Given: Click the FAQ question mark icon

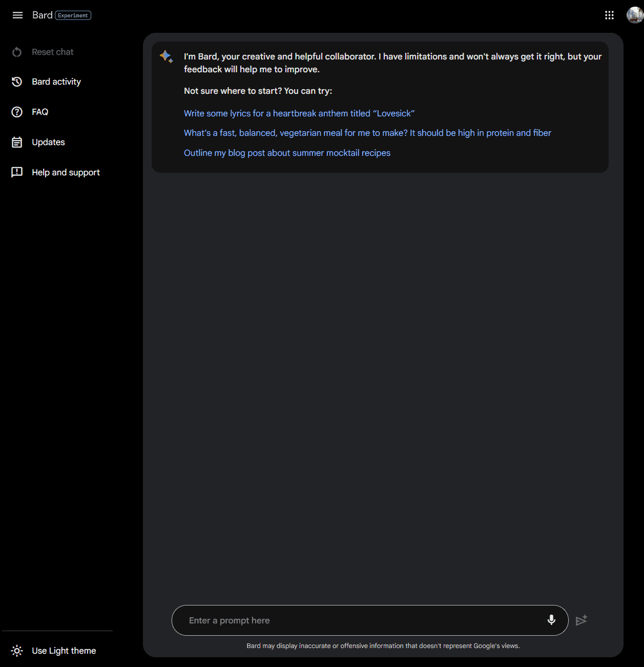Looking at the screenshot, I should [x=17, y=112].
